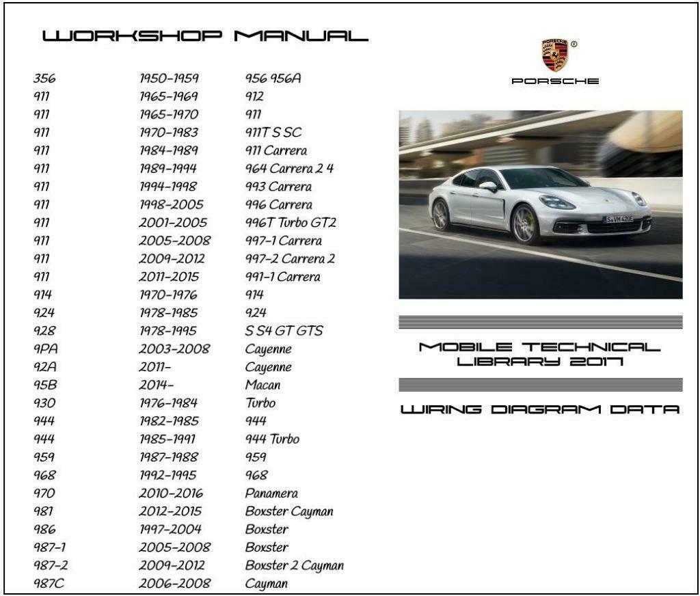Click the 1997-2004 year range for 986

(x=170, y=529)
